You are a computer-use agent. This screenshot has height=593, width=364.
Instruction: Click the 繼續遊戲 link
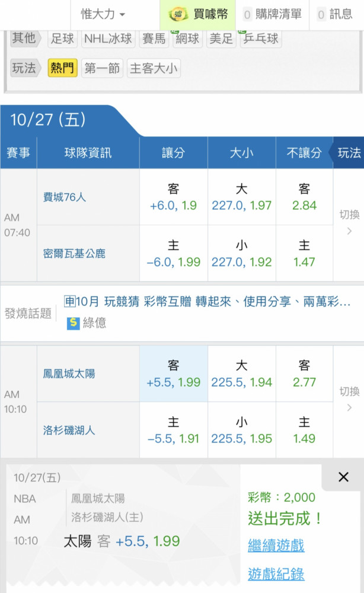pos(276,546)
